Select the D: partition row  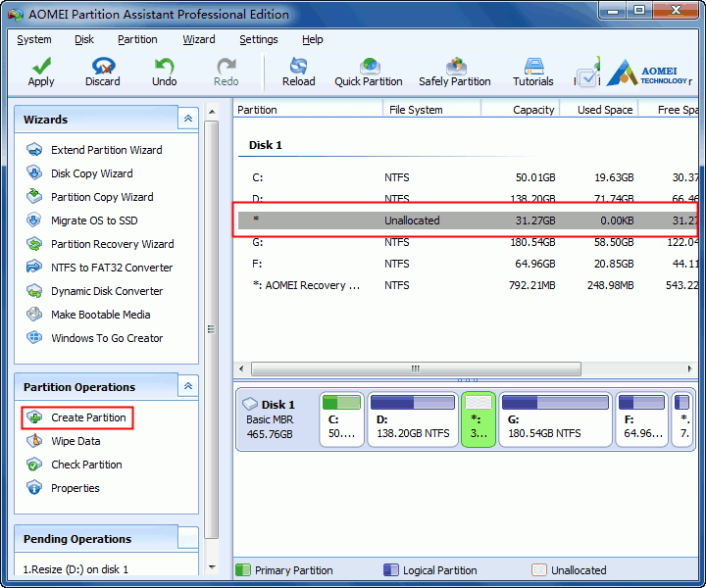pyautogui.click(x=469, y=198)
